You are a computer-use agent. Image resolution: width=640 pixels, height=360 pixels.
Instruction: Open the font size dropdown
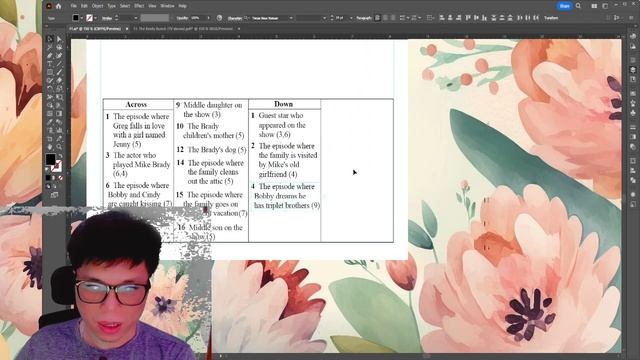(351, 18)
